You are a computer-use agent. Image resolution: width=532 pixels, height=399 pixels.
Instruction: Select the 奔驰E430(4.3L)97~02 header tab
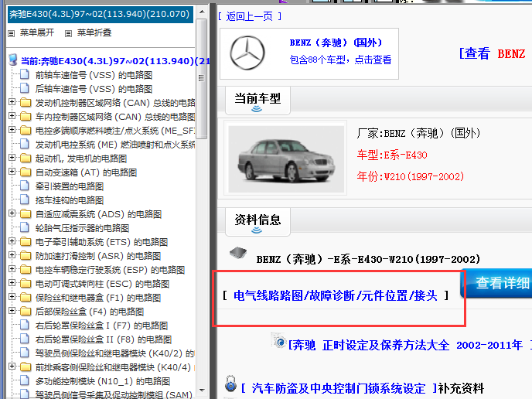point(101,14)
